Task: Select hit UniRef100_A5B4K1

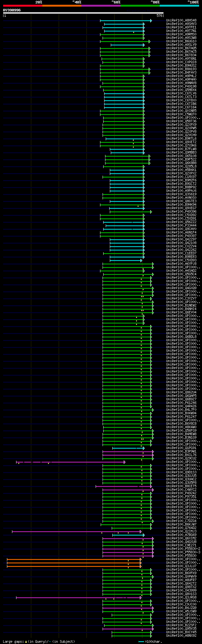Action: pos(181,170)
